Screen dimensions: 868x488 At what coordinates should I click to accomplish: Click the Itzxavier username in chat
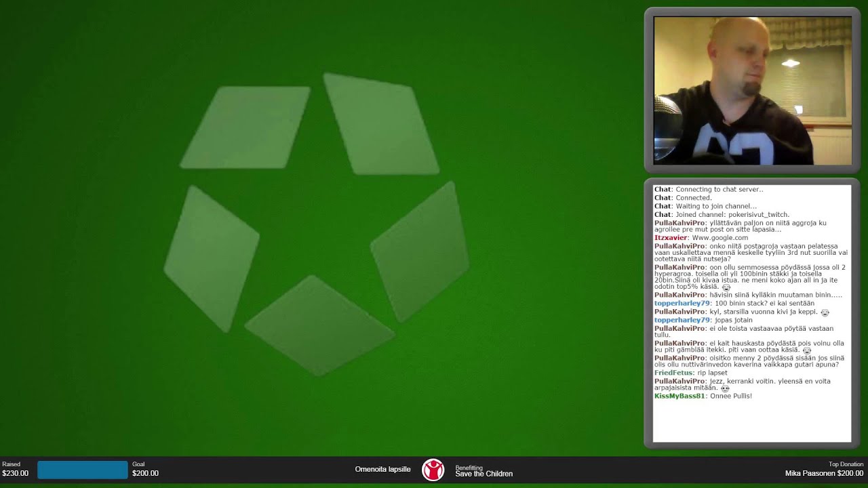(671, 238)
